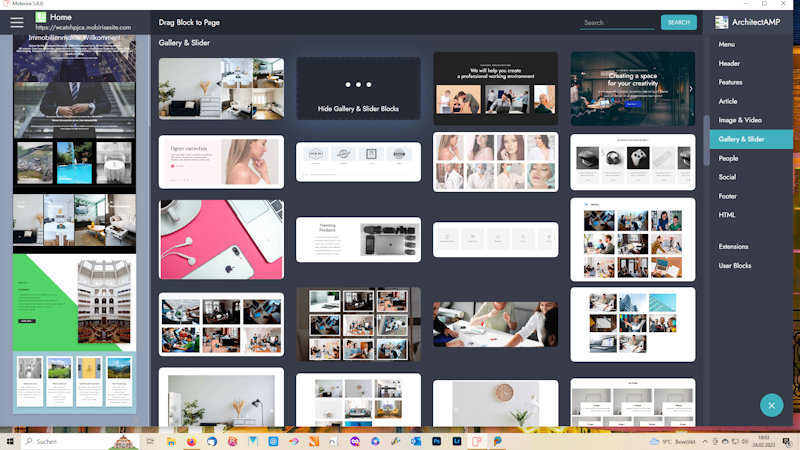Select the interior room collage gallery block
This screenshot has width=800, height=450.
pyautogui.click(x=221, y=88)
